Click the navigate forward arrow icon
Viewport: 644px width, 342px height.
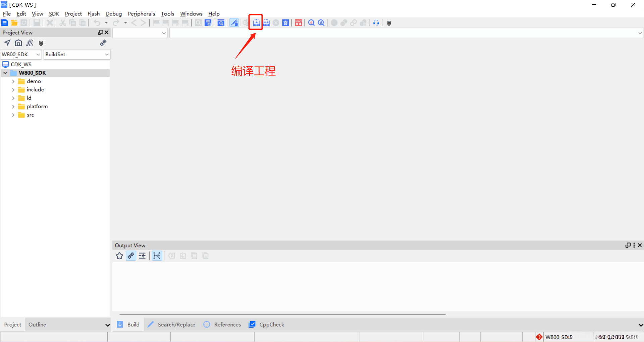click(x=143, y=23)
